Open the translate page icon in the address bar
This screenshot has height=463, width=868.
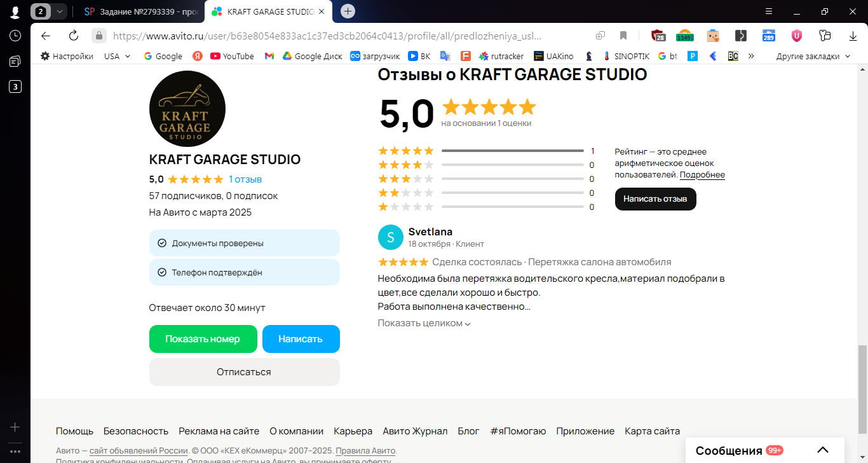point(600,36)
